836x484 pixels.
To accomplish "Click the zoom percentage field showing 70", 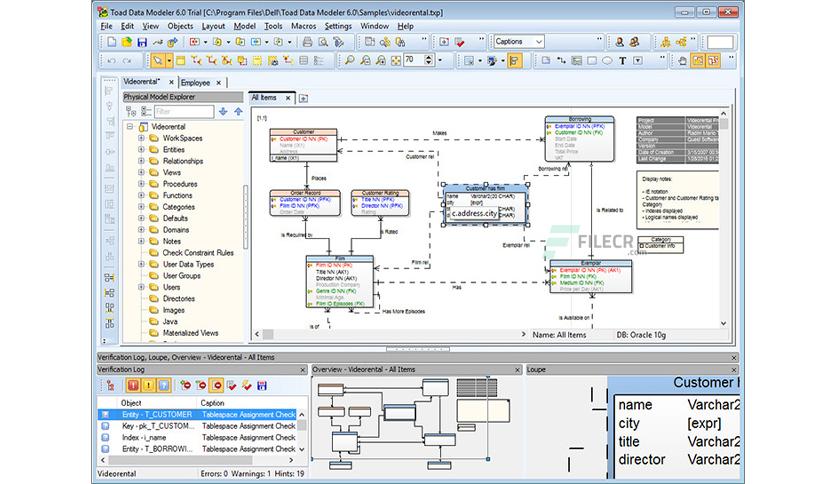I will click(414, 60).
